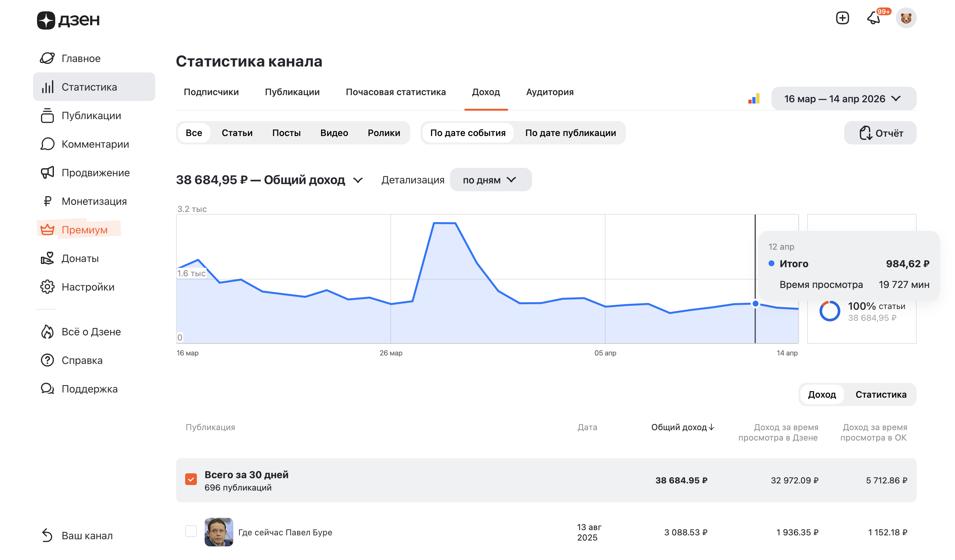Open the date range 16 мар — 14 апр dropdown
This screenshot has height=560, width=955.
844,99
